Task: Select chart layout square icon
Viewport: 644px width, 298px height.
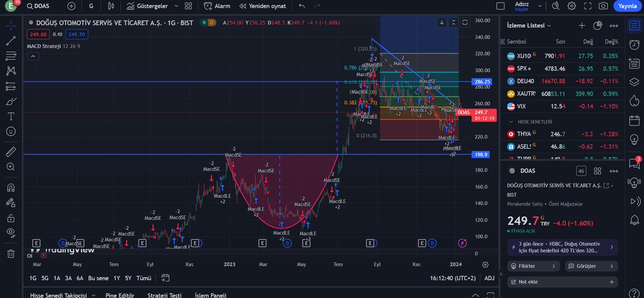Action: point(501,6)
